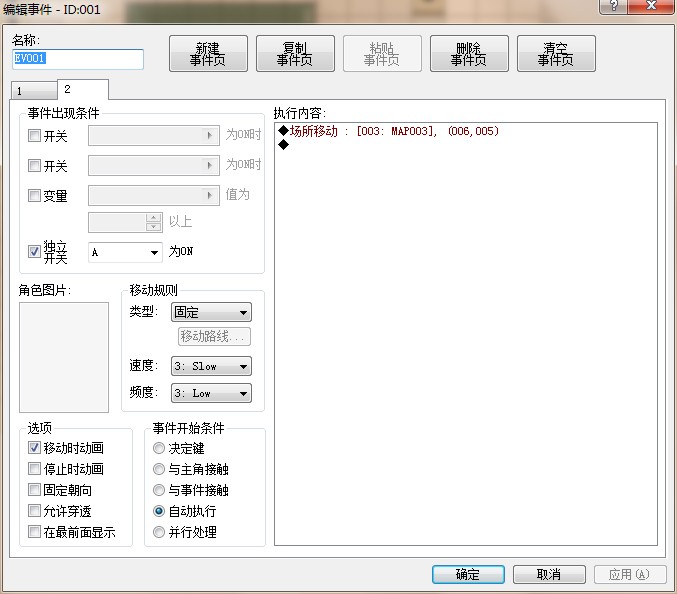The width and height of the screenshot is (677, 594).
Task: Open the self switch A dropdown
Action: pos(125,252)
